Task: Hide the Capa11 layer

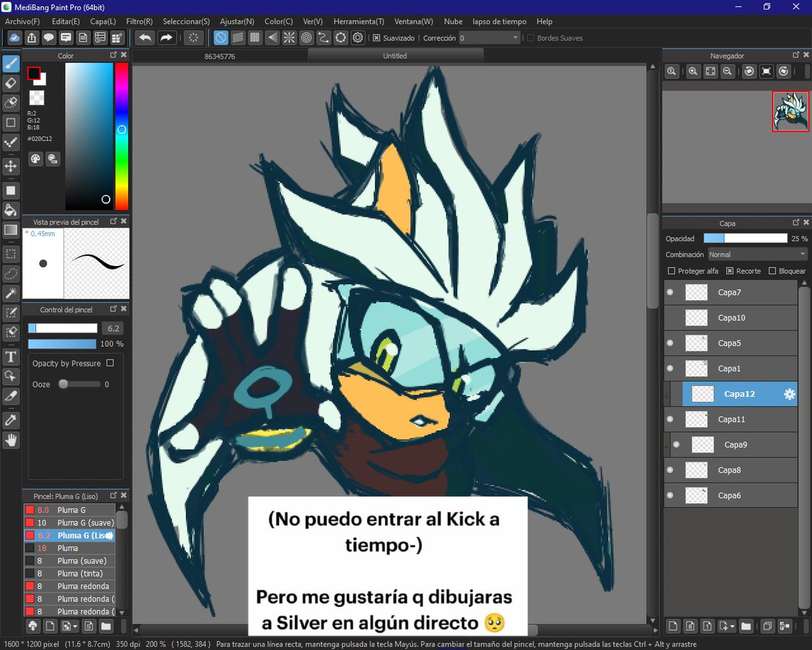Action: [671, 419]
